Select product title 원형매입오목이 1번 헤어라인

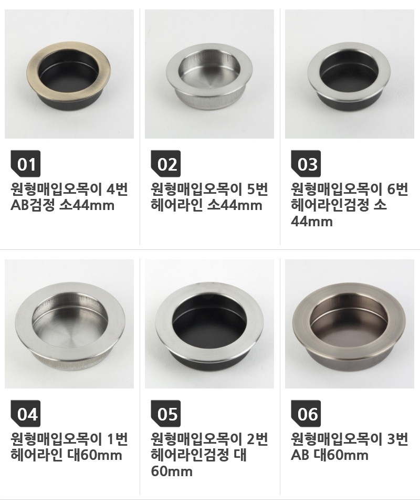click(69, 447)
